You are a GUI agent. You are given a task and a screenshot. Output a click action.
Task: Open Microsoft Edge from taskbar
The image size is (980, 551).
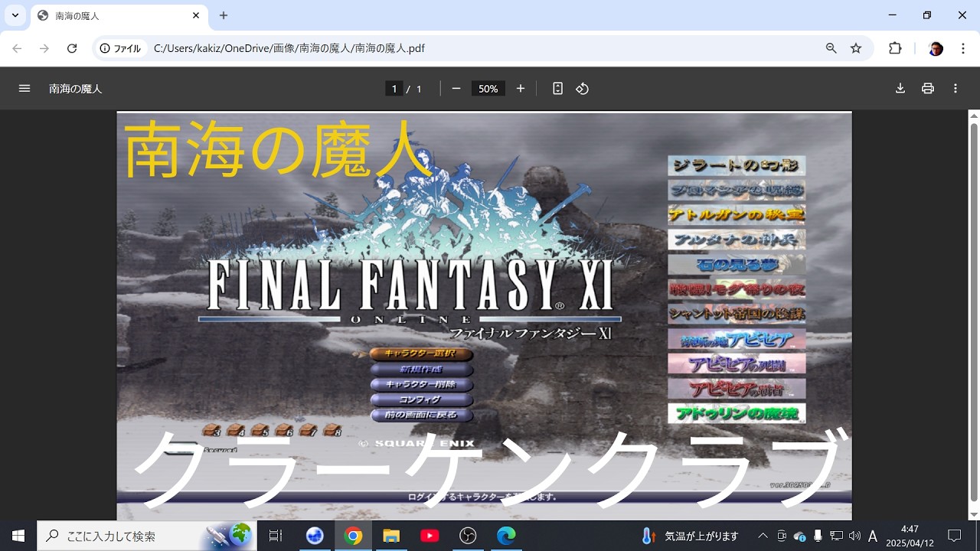tap(506, 536)
